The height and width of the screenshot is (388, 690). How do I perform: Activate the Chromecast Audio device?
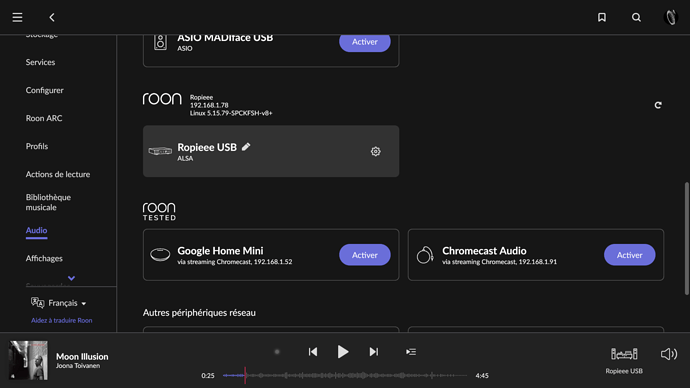pos(630,255)
